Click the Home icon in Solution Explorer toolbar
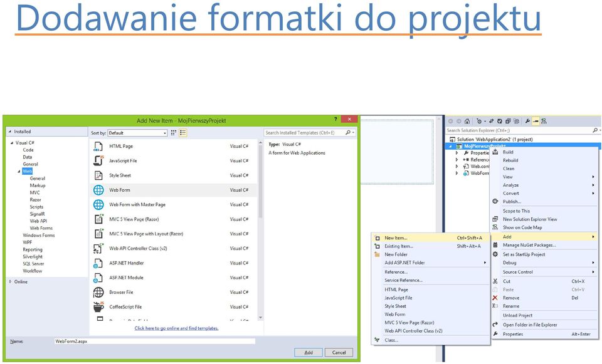Viewport: 602px width, 364px height. click(467, 121)
